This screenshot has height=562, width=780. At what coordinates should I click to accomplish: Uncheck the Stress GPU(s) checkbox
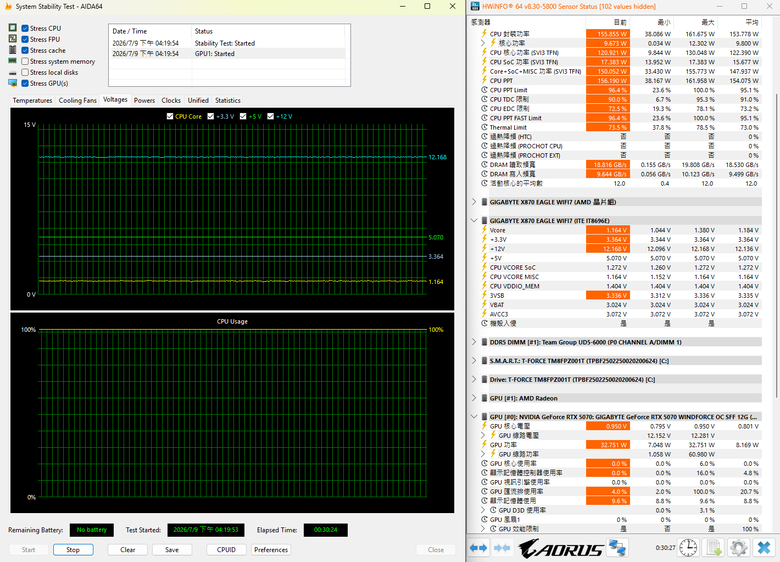[x=25, y=83]
